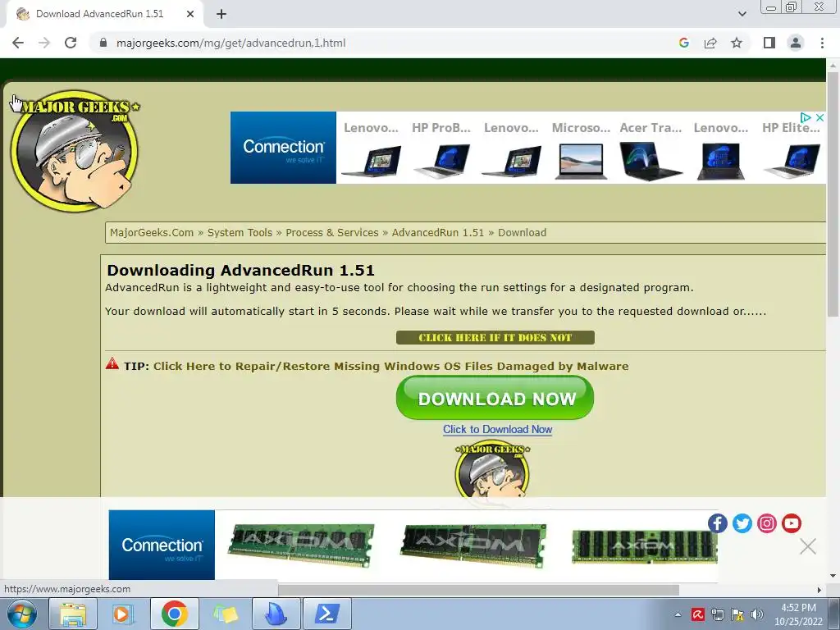The image size is (840, 630).
Task: Close the Download AdvancedRun 1.51 tab
Action: click(x=190, y=14)
